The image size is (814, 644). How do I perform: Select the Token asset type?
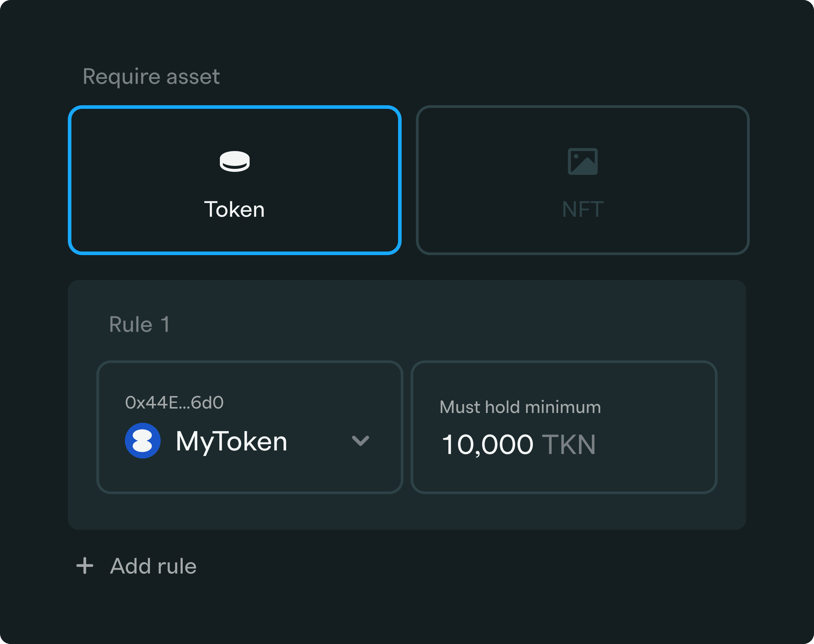click(x=234, y=180)
